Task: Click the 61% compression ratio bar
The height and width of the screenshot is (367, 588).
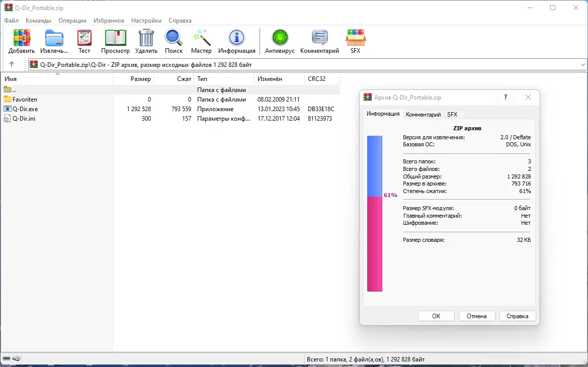Action: click(x=375, y=213)
